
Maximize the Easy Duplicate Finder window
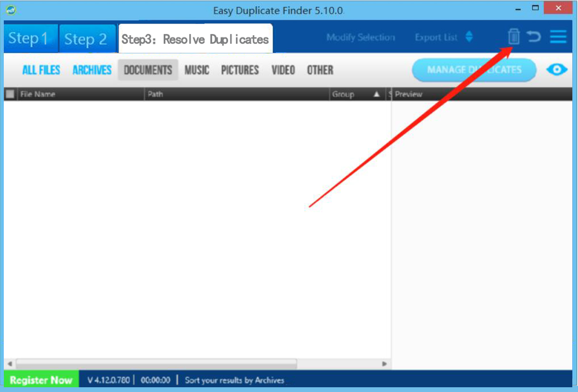pos(536,8)
